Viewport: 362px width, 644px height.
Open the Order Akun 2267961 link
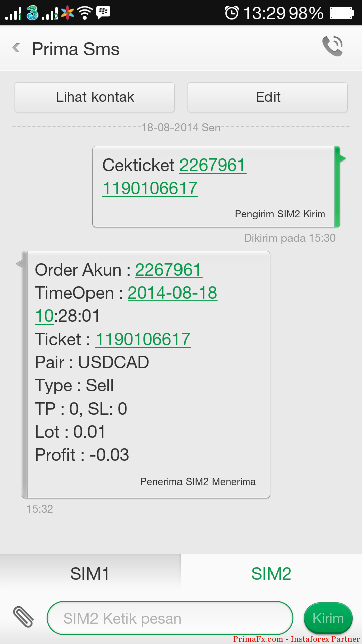pos(168,270)
